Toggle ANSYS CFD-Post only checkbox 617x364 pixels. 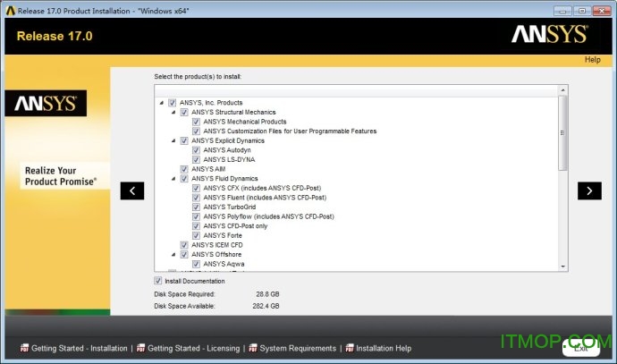pyautogui.click(x=196, y=226)
